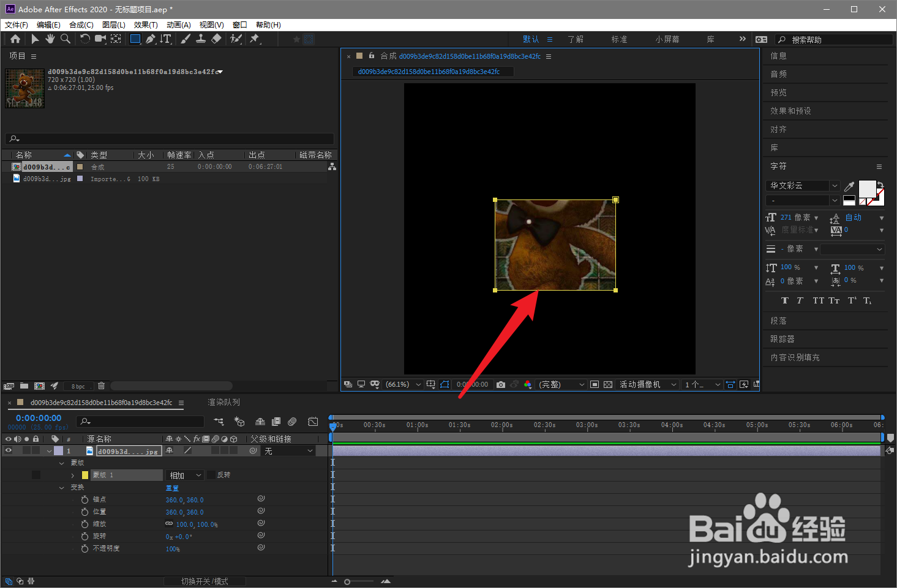Toggle stopwatch for 缩放 property
The width and height of the screenshot is (897, 588).
[85, 524]
